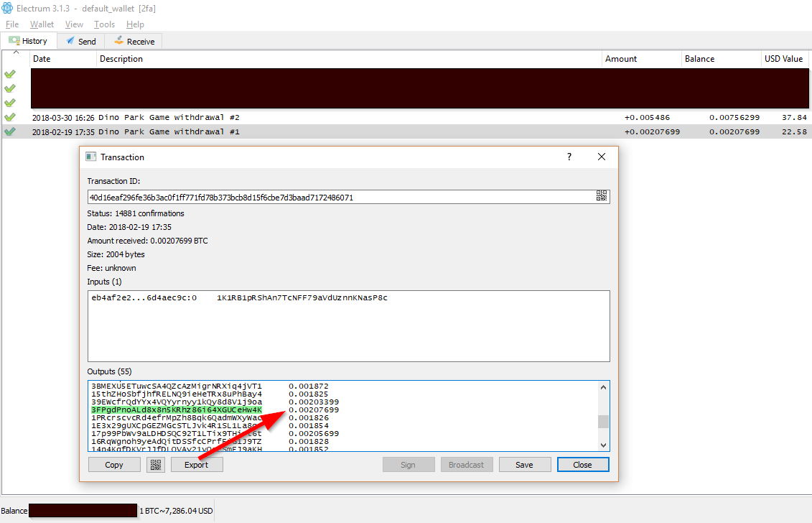812x523 pixels.
Task: Click the outputs list scroll up arrow
Action: point(603,387)
